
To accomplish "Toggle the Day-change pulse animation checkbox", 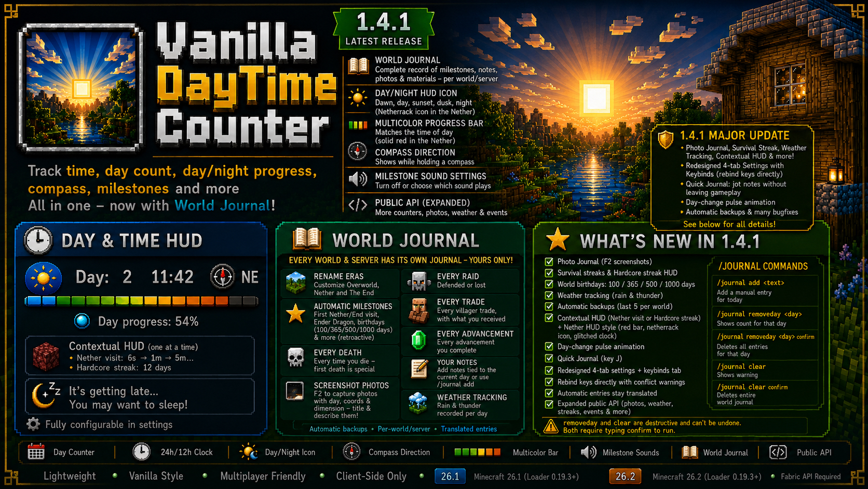I will [x=549, y=346].
